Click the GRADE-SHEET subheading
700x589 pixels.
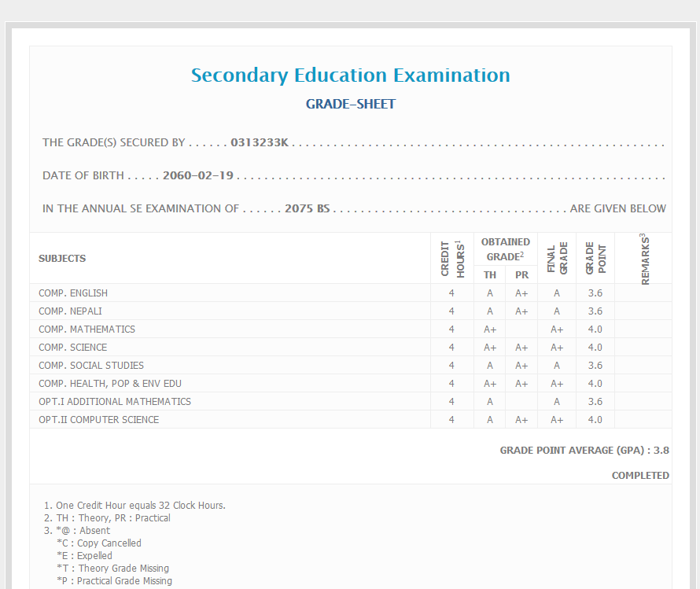click(x=350, y=104)
